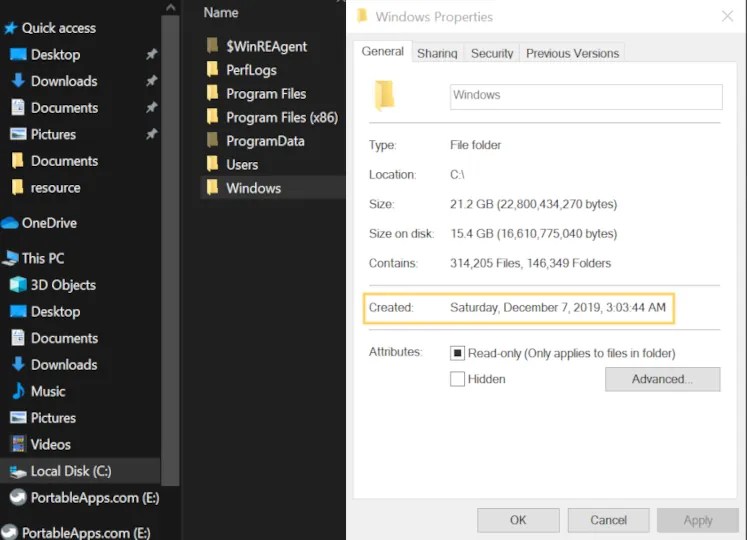Close the Windows Properties dialog
Image resolution: width=747 pixels, height=540 pixels.
point(727,16)
